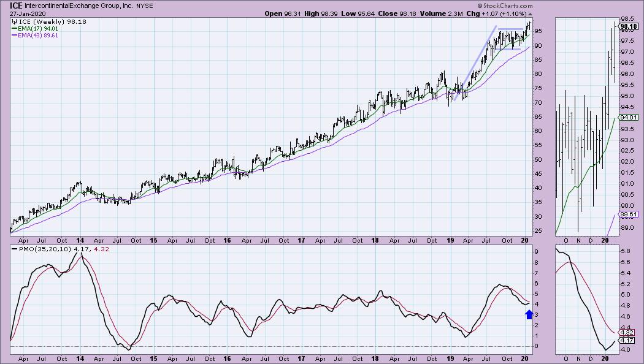Click the boxed 89.61 EMA tag on the zoom panel
Image resolution: width=644 pixels, height=364 pixels.
[629, 214]
